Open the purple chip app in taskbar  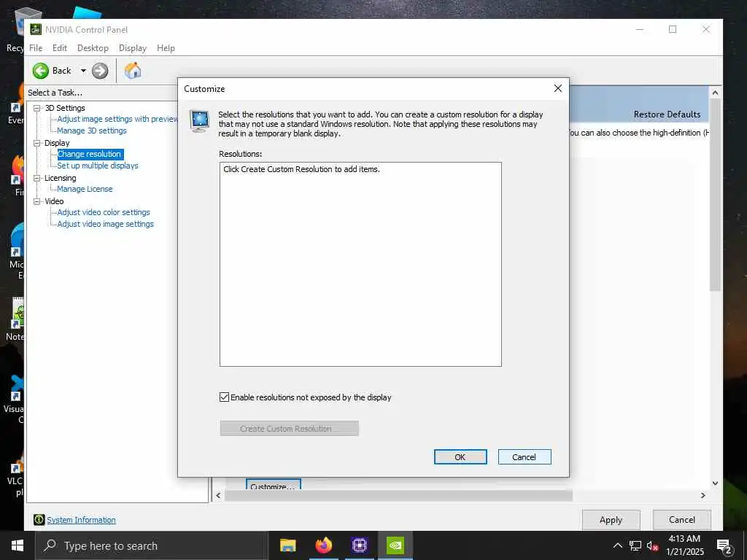click(x=359, y=545)
